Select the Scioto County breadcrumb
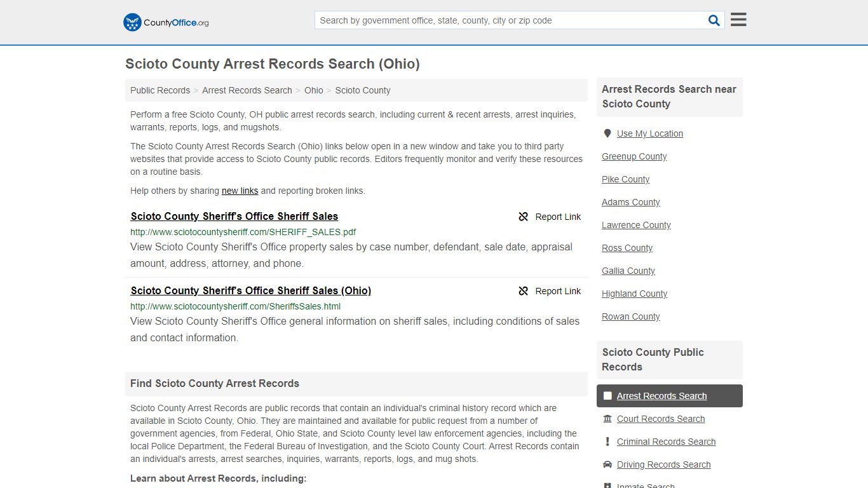Viewport: 868px width, 488px height. point(363,90)
